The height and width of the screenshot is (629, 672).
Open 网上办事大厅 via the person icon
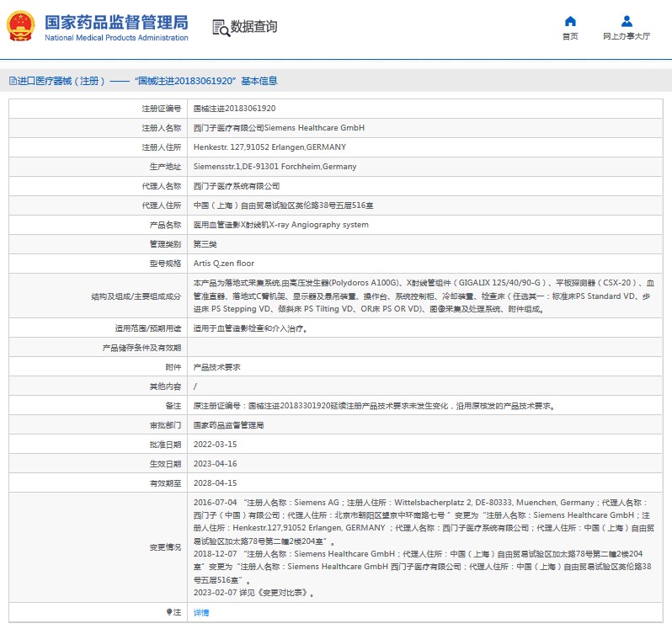(x=626, y=21)
